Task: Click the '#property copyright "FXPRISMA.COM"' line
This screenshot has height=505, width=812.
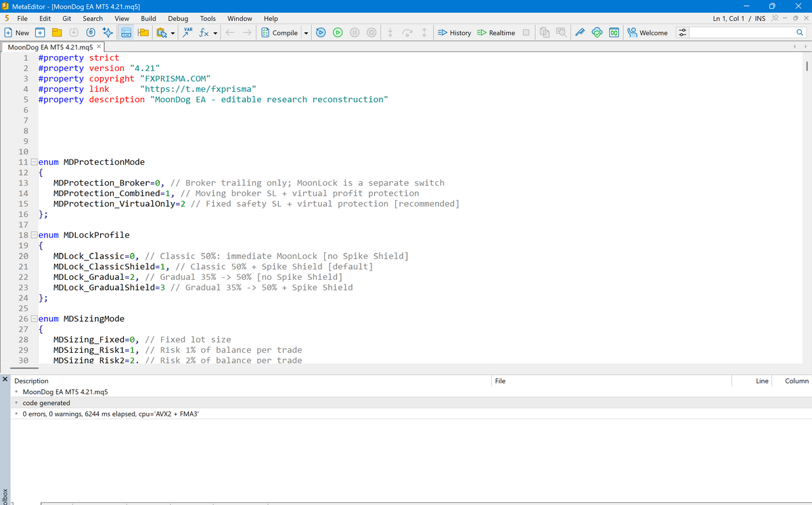Action: (124, 78)
